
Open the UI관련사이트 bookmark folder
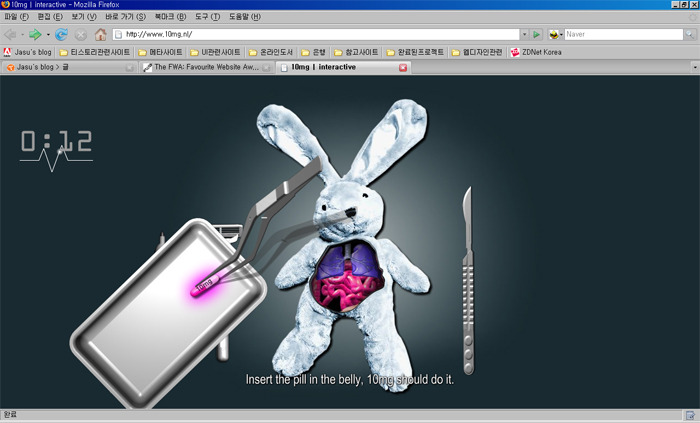215,52
